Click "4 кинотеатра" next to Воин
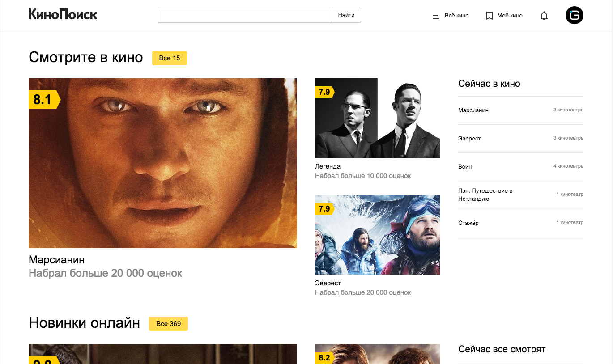Screen dimensions: 613x364 pos(568,166)
